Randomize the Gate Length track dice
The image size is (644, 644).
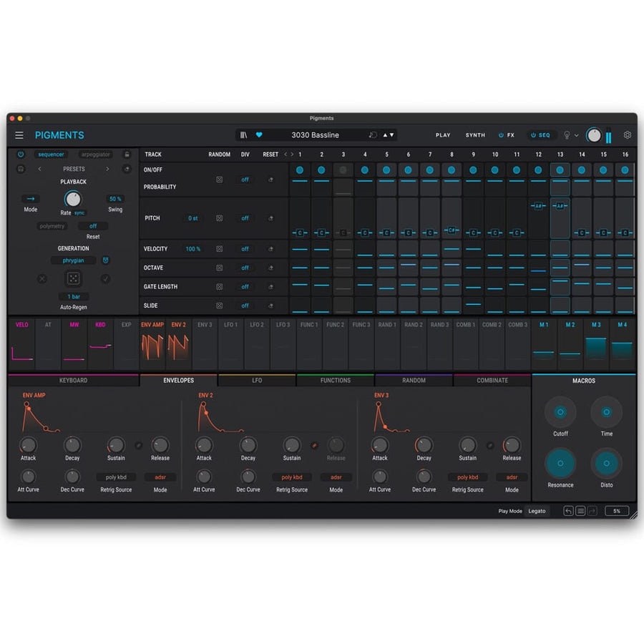pyautogui.click(x=220, y=287)
